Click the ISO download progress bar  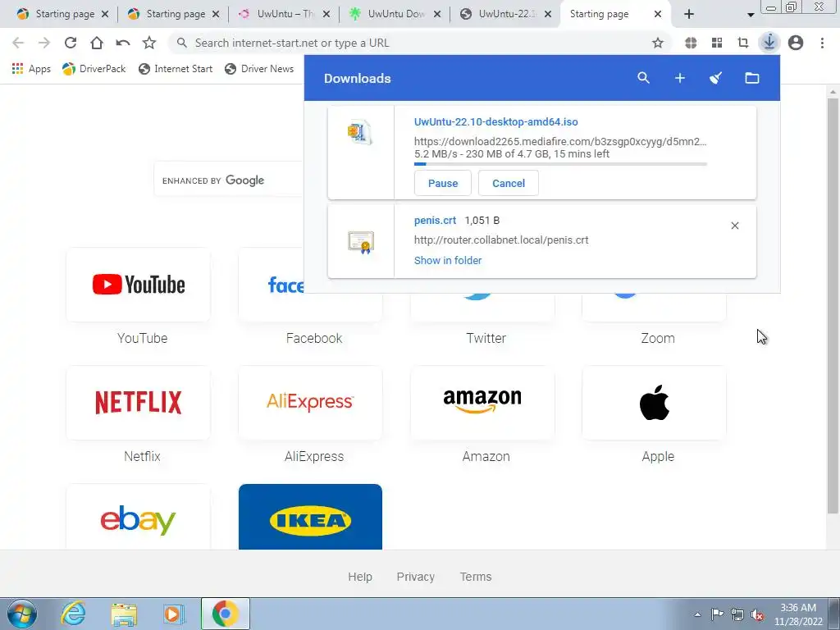560,164
